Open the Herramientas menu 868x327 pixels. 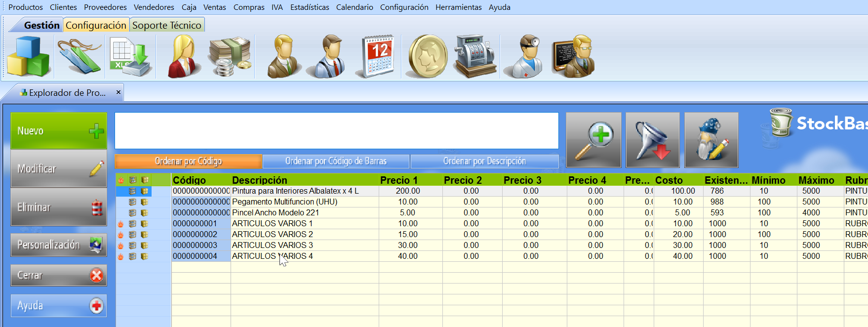click(x=459, y=7)
